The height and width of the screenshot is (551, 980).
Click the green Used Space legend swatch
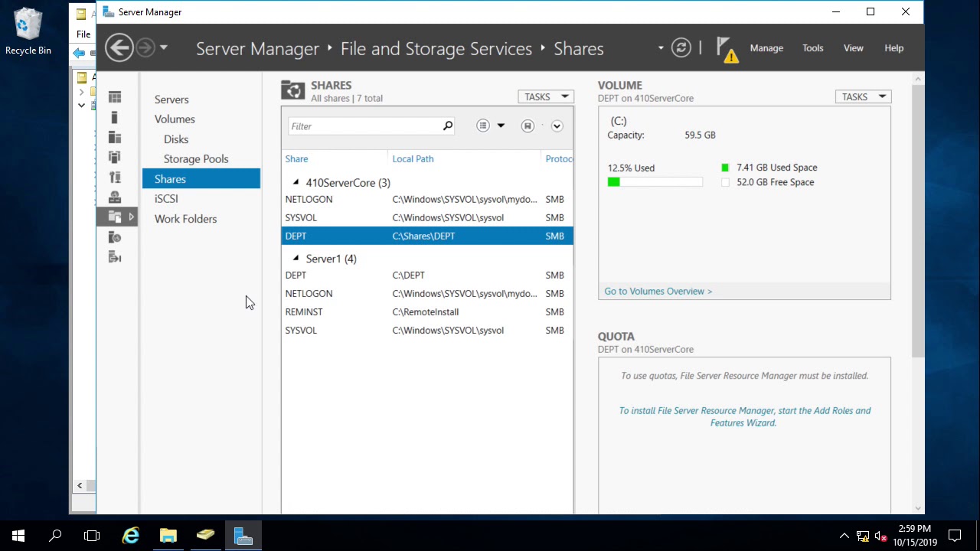pyautogui.click(x=725, y=168)
